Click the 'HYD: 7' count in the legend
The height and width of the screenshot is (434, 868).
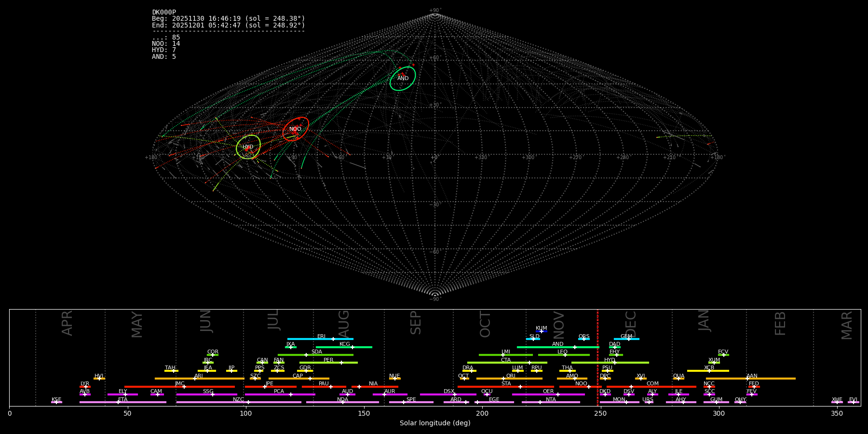(164, 50)
